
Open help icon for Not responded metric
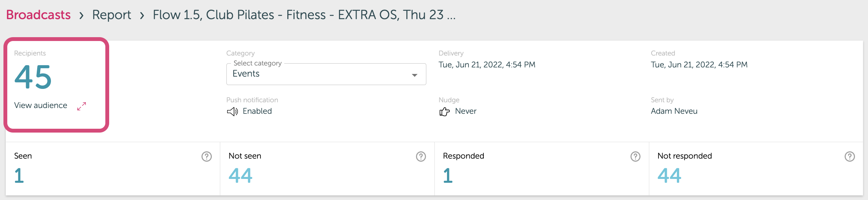(850, 156)
